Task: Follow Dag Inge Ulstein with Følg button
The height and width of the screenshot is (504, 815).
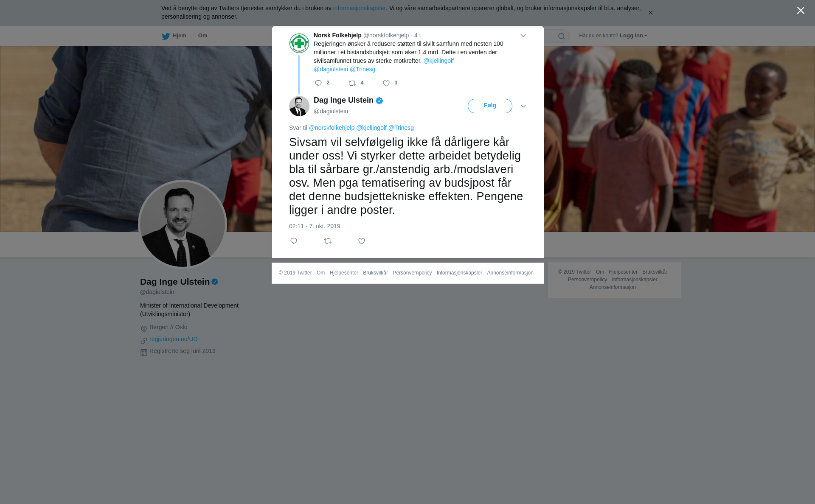Action: (x=490, y=106)
